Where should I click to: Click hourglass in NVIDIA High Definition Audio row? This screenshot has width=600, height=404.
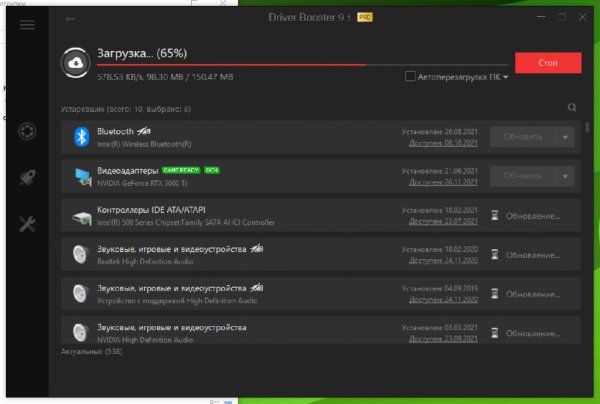point(494,333)
